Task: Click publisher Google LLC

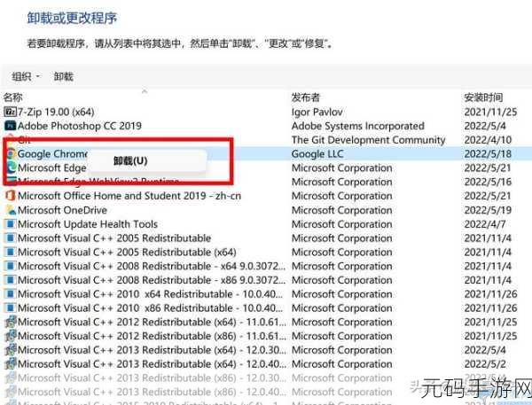Action: tap(317, 153)
